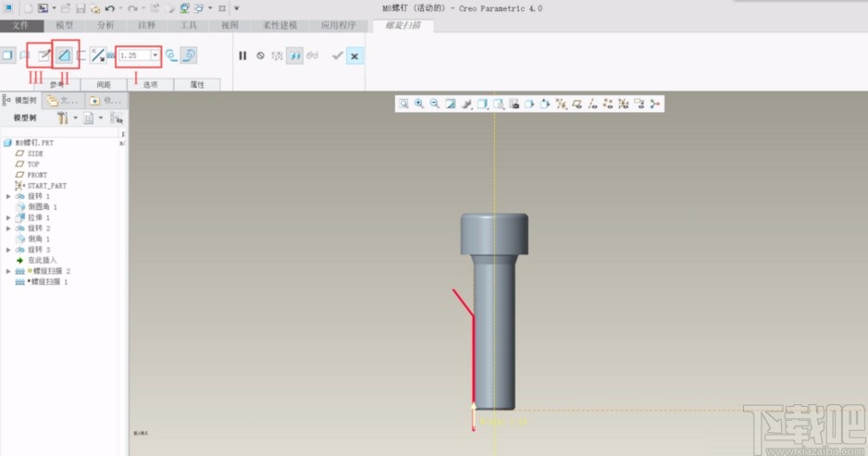Select the TOP datum plane
Image resolution: width=868 pixels, height=456 pixels.
click(33, 165)
